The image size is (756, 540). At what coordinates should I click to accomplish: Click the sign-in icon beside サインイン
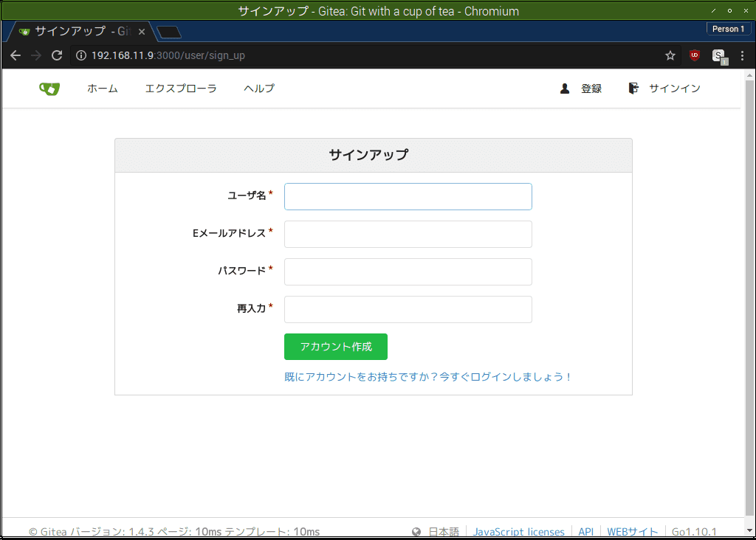pos(633,88)
